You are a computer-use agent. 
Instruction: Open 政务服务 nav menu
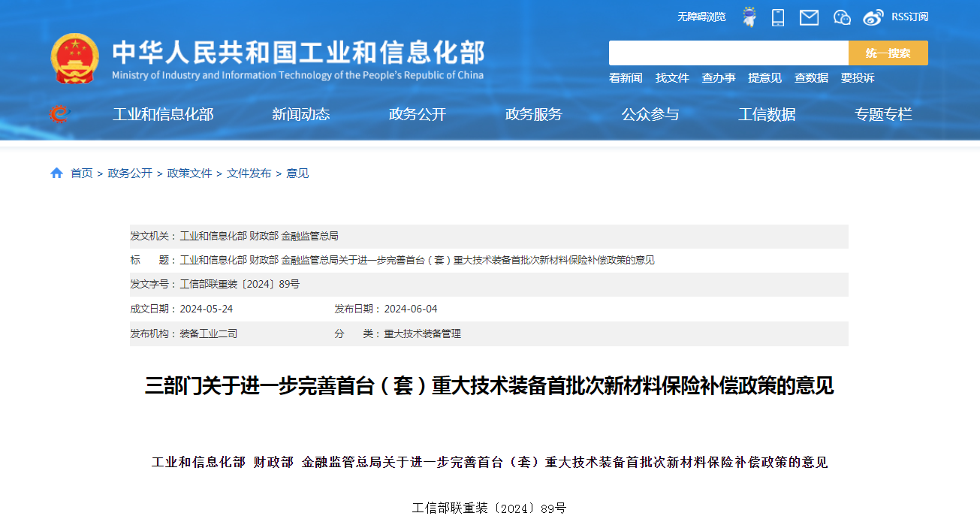[x=534, y=115]
